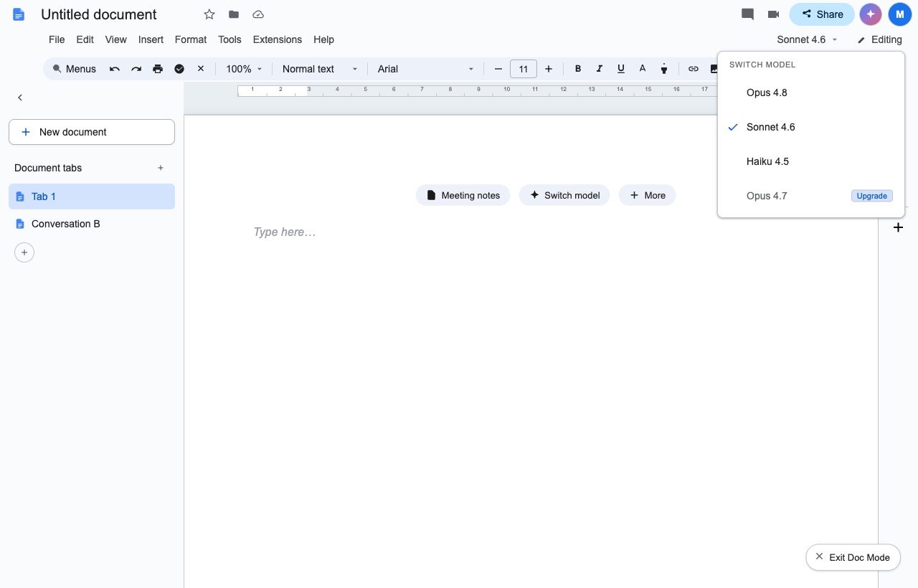The height and width of the screenshot is (588, 918).
Task: Add a document tab via plus
Action: (x=161, y=168)
